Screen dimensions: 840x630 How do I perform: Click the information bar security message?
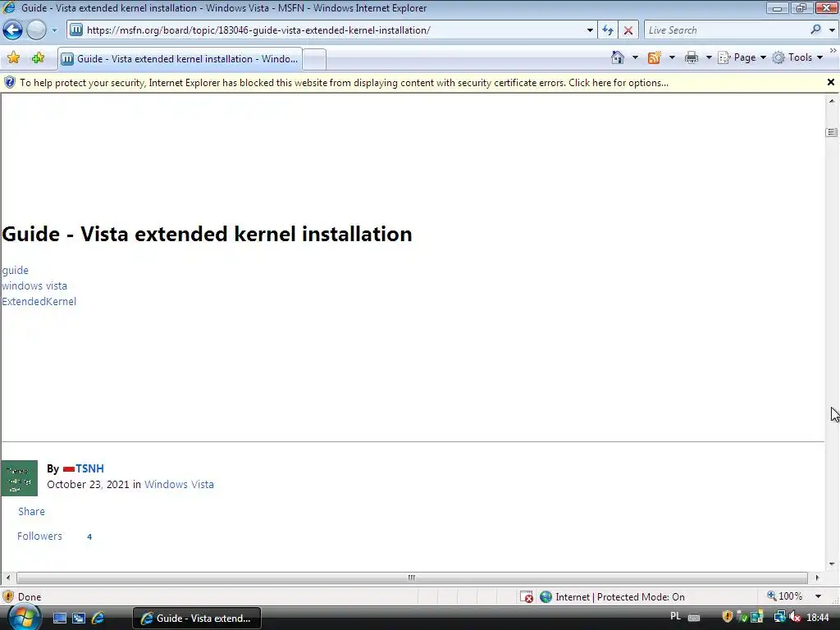(344, 83)
